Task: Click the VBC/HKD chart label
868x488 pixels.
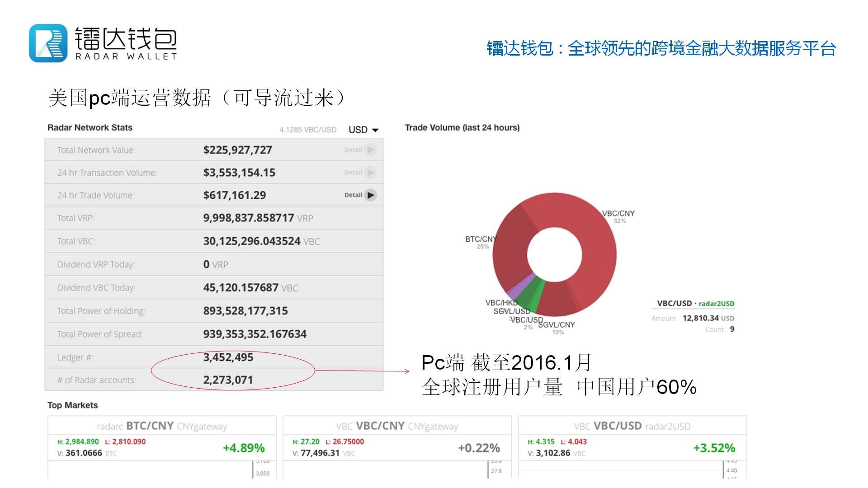Action: click(x=501, y=303)
